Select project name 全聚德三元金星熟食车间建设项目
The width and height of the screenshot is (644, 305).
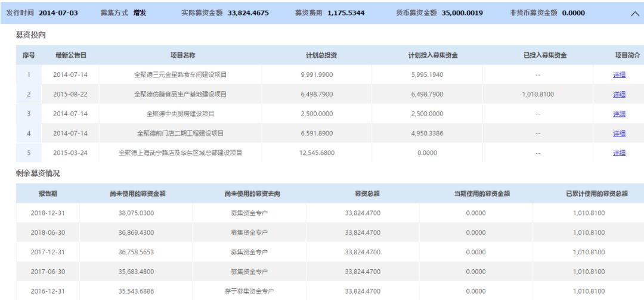tap(180, 74)
